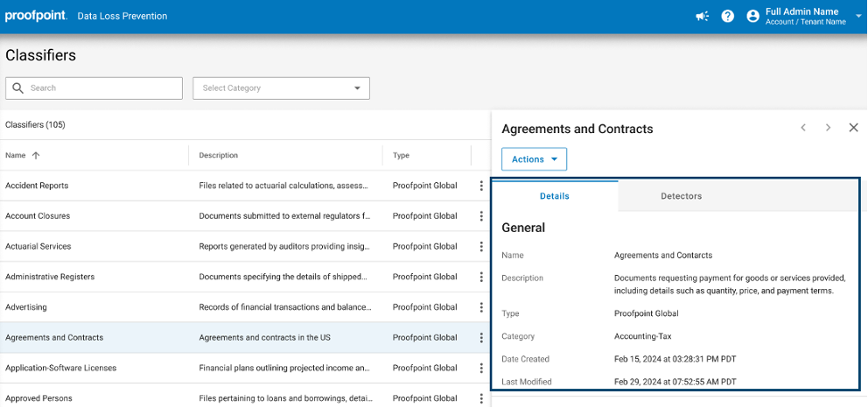Click 'Reports generated by auditors' description

pyautogui.click(x=284, y=246)
